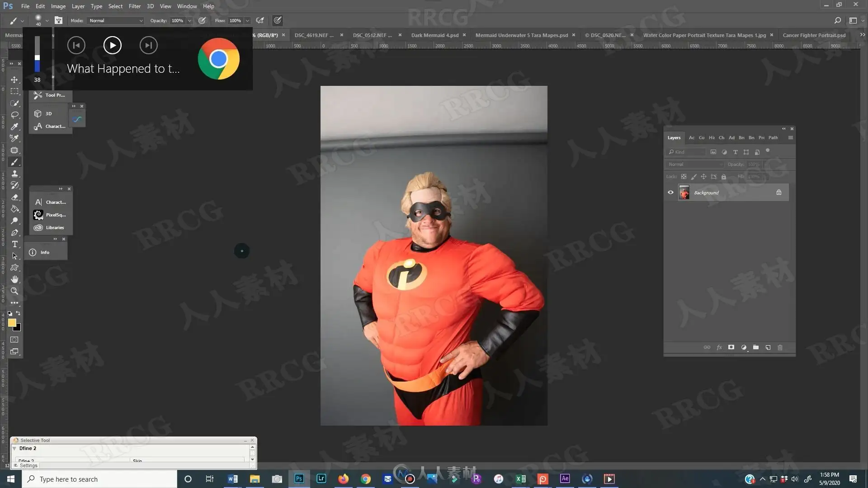Select the Hand tool
The image size is (868, 488).
click(14, 279)
